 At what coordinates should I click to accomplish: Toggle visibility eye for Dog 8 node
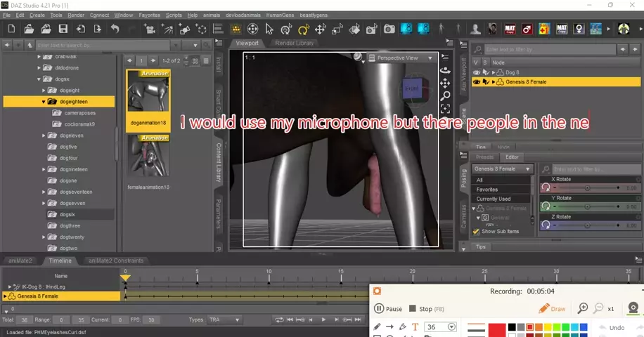coord(477,72)
